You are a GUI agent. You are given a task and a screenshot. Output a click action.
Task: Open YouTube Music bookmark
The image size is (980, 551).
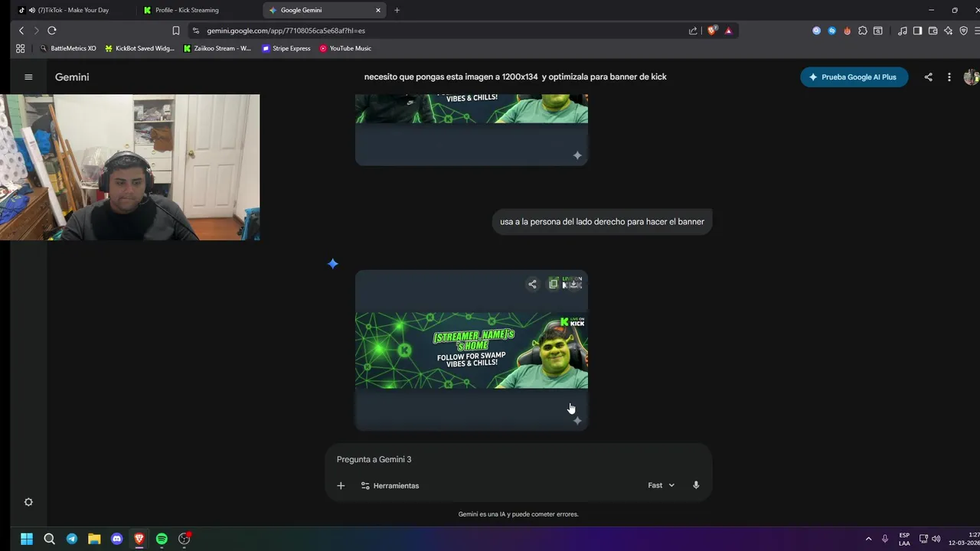click(x=345, y=48)
